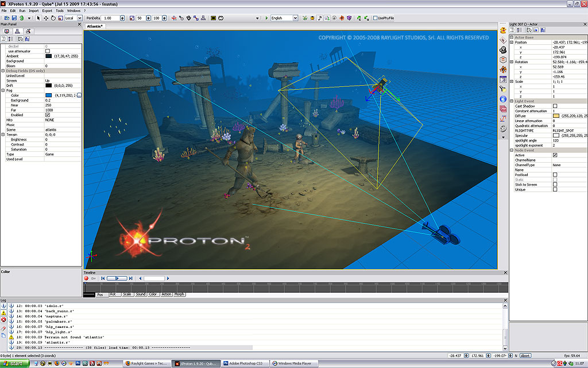Open the Import menu

[34, 11]
